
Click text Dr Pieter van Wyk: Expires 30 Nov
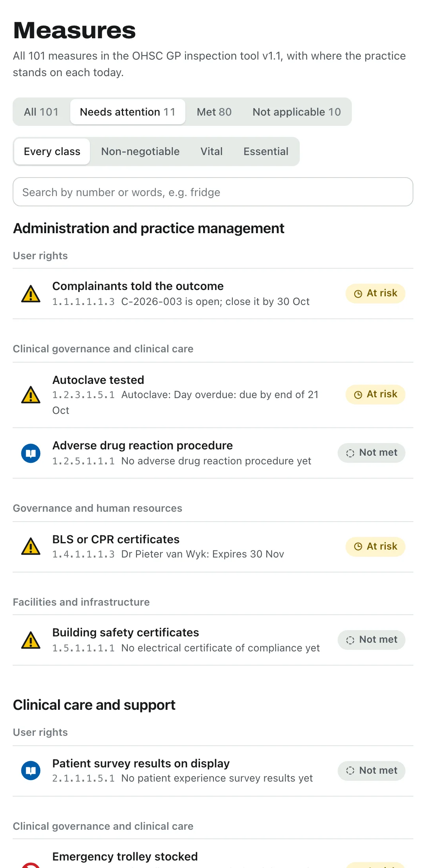[x=203, y=554]
